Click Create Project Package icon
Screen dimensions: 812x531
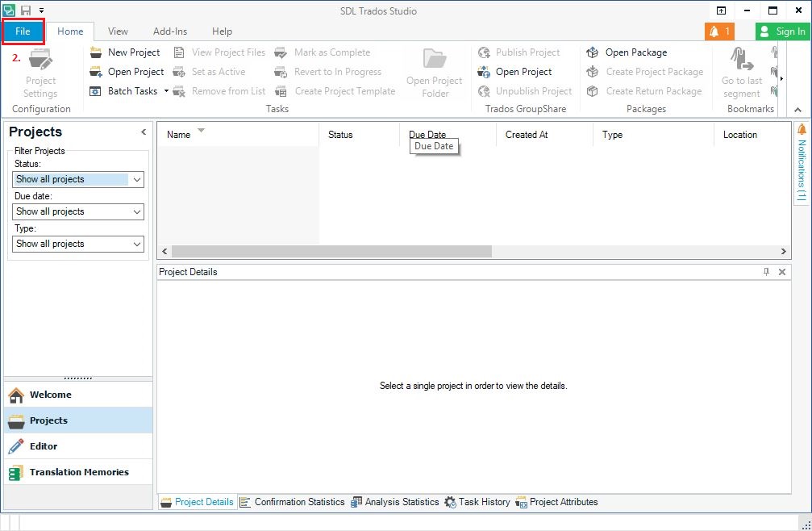[593, 72]
